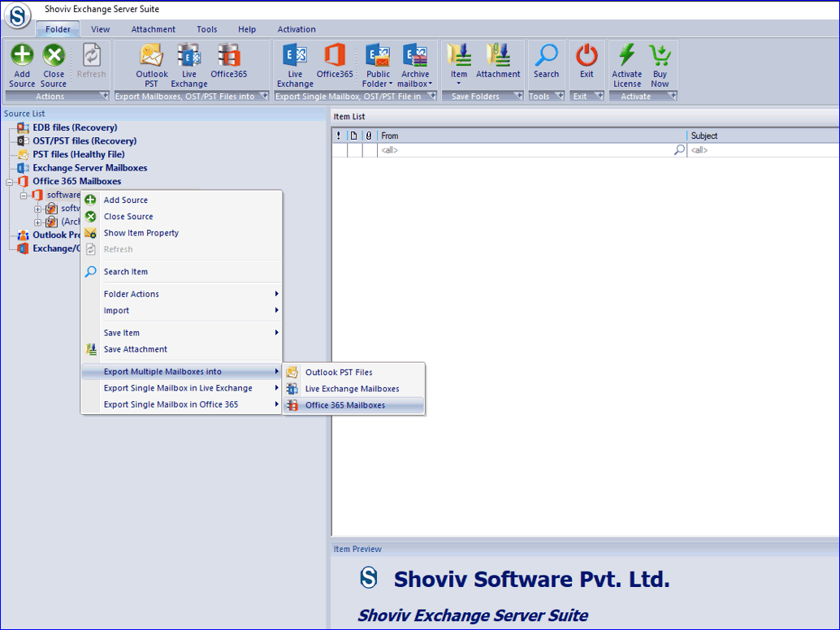Image resolution: width=840 pixels, height=630 pixels.
Task: Open the Help ribbon tab
Action: [x=247, y=29]
